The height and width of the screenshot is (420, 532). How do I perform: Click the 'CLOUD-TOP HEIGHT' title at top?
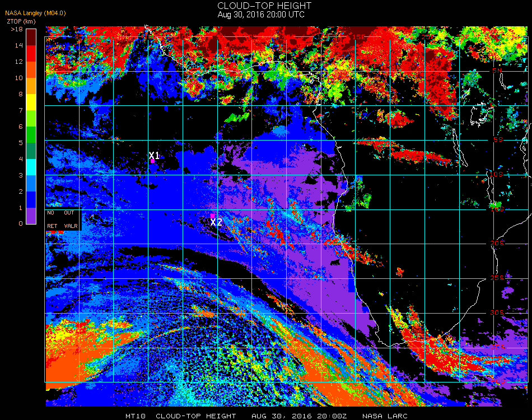tap(264, 6)
